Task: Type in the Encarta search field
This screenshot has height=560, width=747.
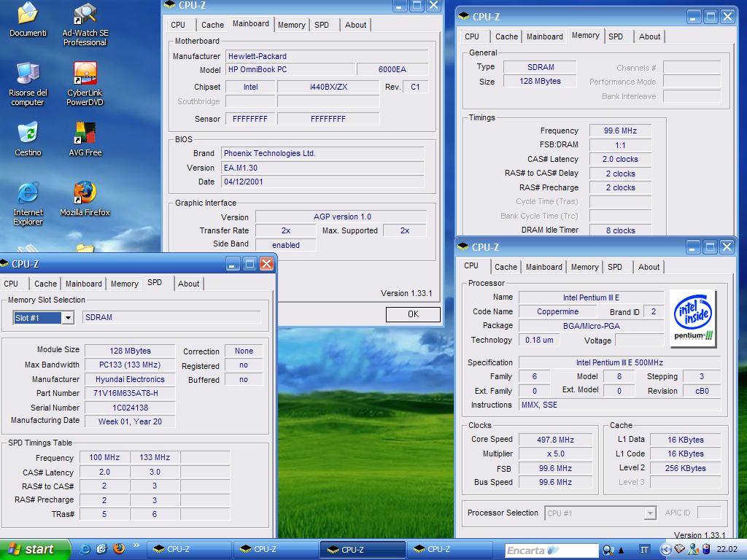Action: (x=551, y=550)
